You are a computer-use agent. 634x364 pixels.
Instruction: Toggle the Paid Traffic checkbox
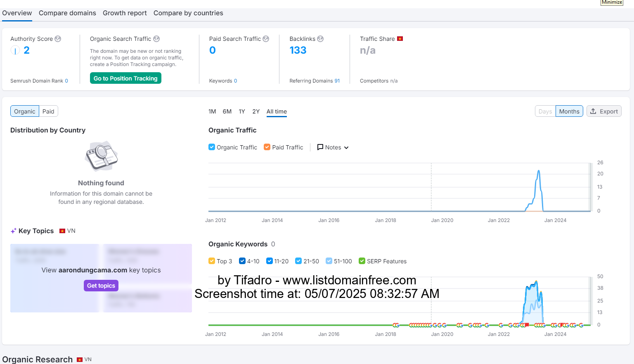pos(267,147)
